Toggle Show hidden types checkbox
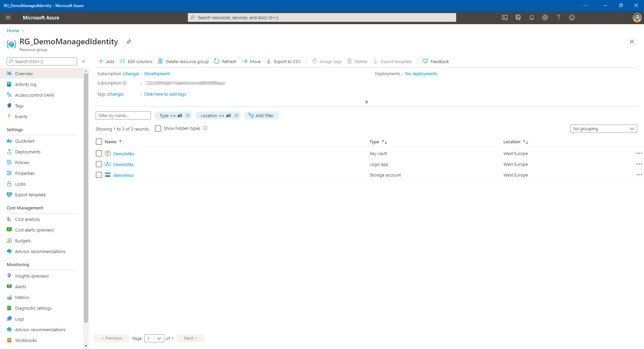Screen dimensions: 644x349 coord(158,129)
